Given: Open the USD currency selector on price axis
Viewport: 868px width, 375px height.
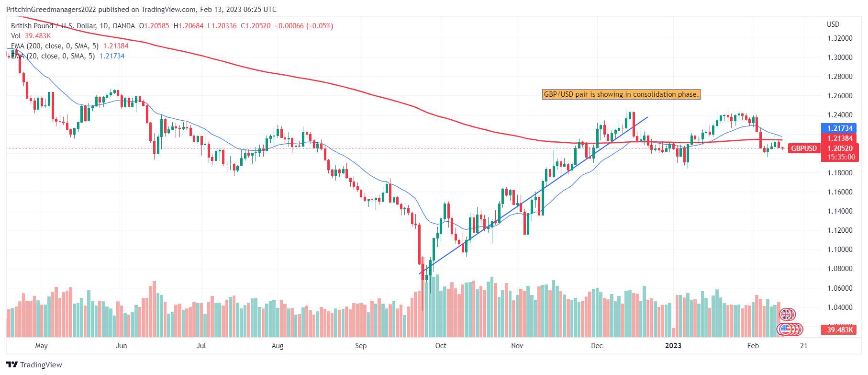Looking at the screenshot, I should (833, 24).
